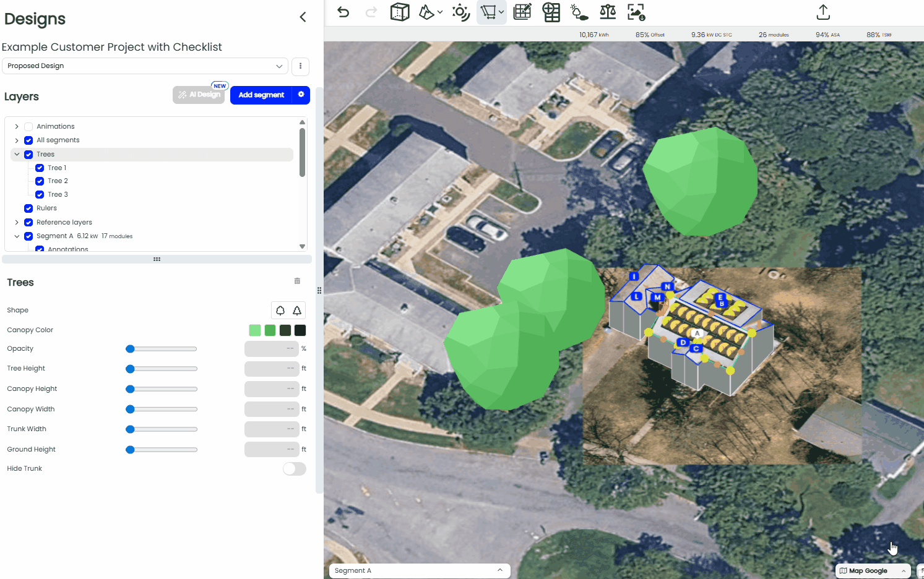The width and height of the screenshot is (924, 579).
Task: Click the Add segment button
Action: [261, 95]
